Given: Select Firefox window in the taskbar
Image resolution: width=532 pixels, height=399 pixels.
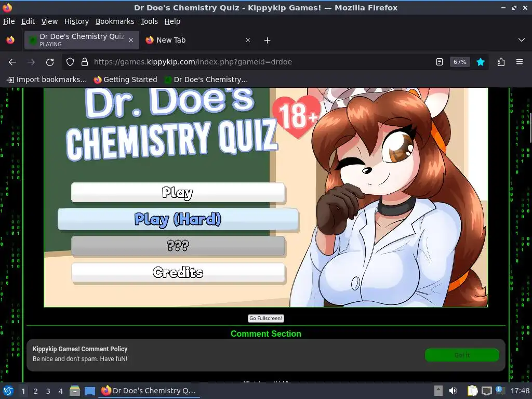Looking at the screenshot, I should [149, 391].
